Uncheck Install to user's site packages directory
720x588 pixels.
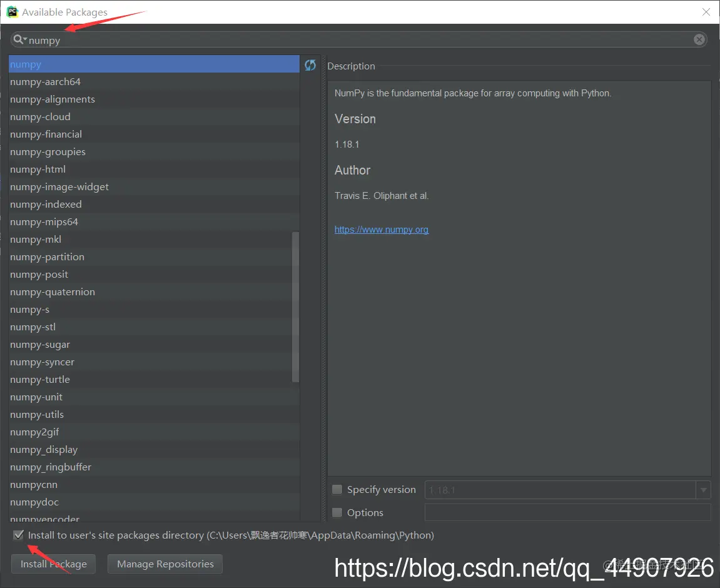(18, 535)
